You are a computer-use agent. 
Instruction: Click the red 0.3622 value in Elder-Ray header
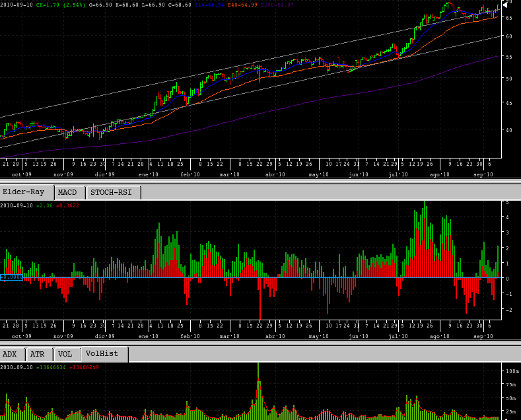(x=67, y=205)
